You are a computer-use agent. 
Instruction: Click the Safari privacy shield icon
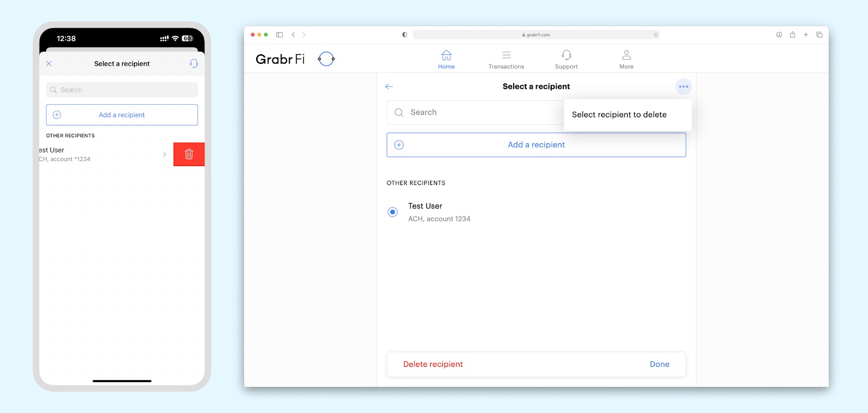405,35
